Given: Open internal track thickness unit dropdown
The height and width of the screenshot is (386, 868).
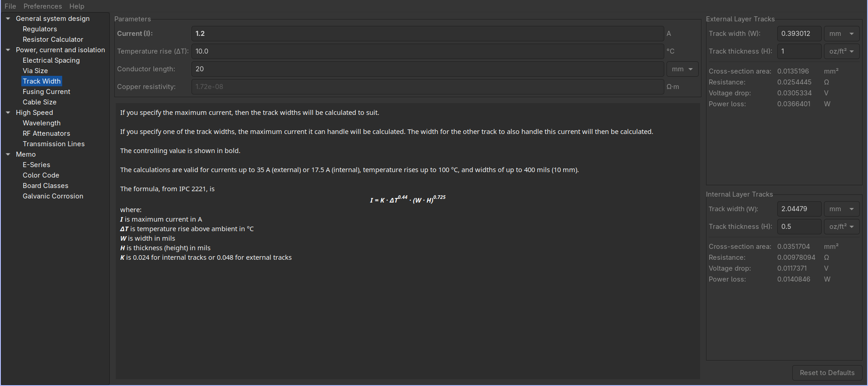Looking at the screenshot, I should (841, 227).
